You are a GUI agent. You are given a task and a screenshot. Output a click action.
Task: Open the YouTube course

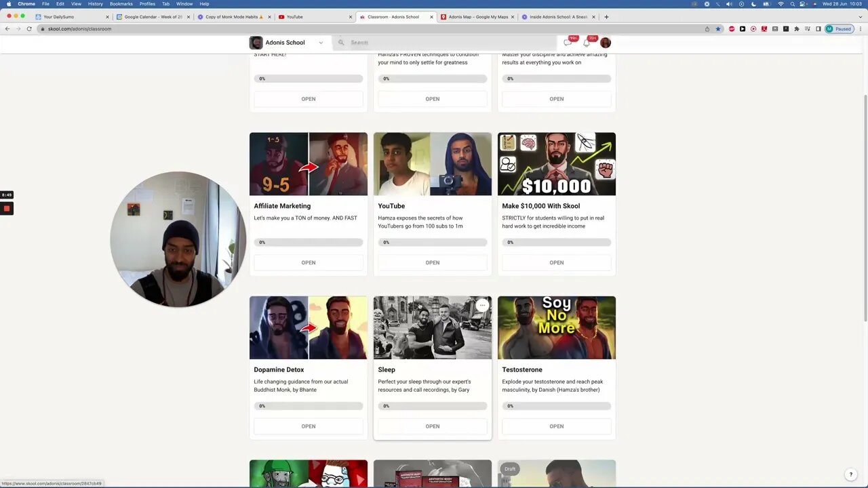(x=433, y=262)
